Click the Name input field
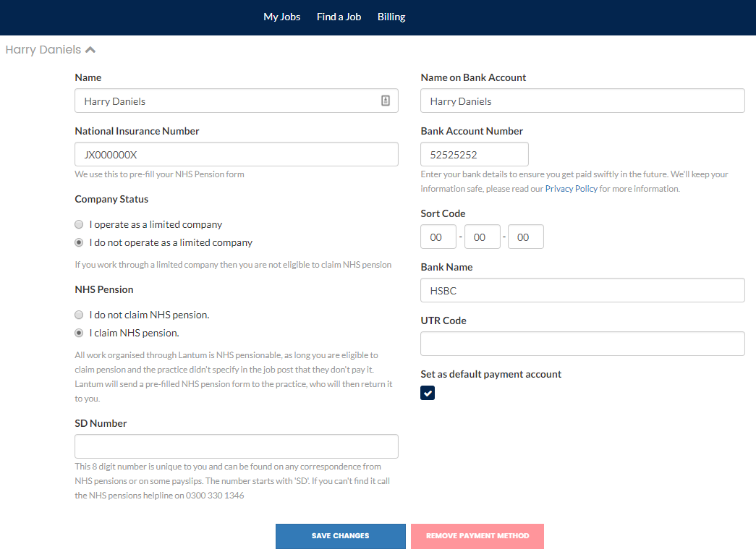The width and height of the screenshot is (756, 552). click(237, 101)
